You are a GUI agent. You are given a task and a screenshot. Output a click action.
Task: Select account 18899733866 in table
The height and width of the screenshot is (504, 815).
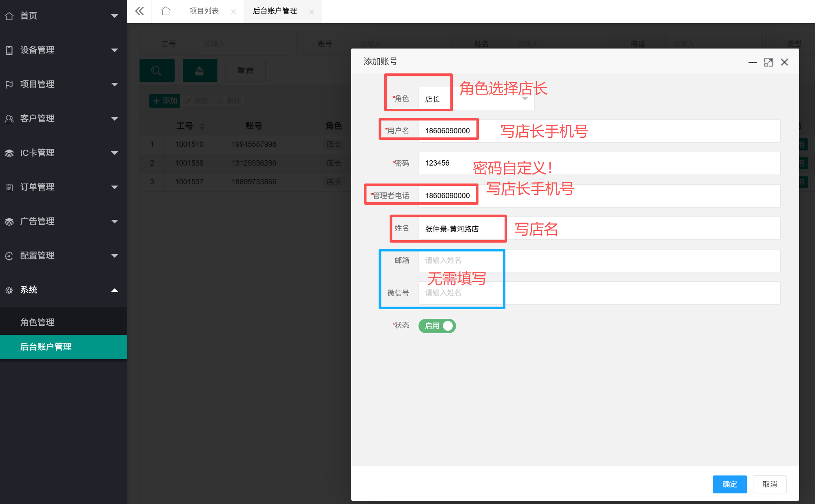coord(254,182)
